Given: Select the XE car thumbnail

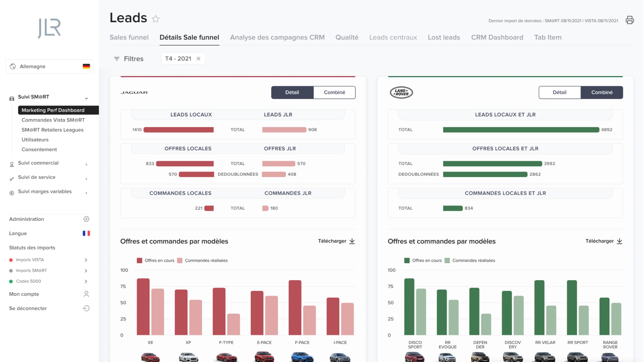Looking at the screenshot, I should tap(150, 357).
